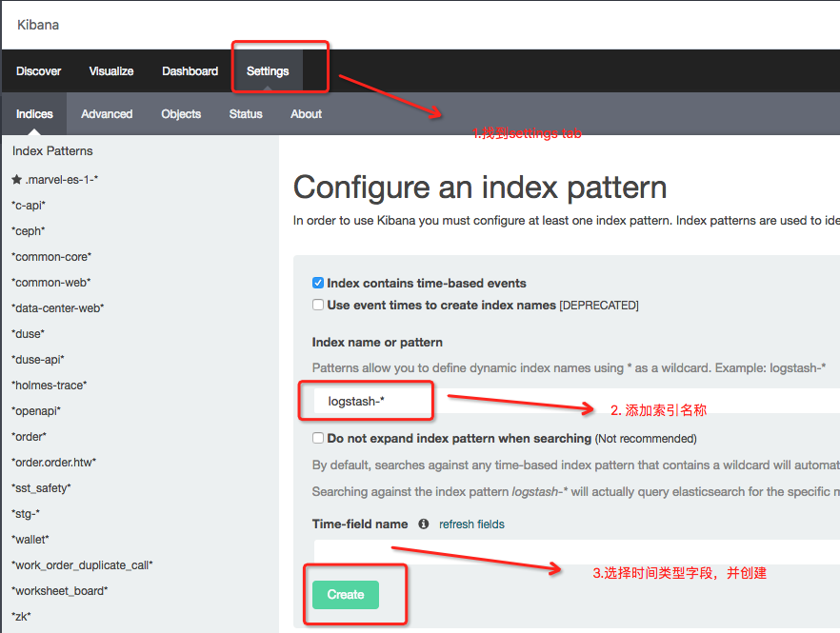This screenshot has height=633, width=840.
Task: Click the Index Patterns sidebar heading
Action: (x=52, y=151)
